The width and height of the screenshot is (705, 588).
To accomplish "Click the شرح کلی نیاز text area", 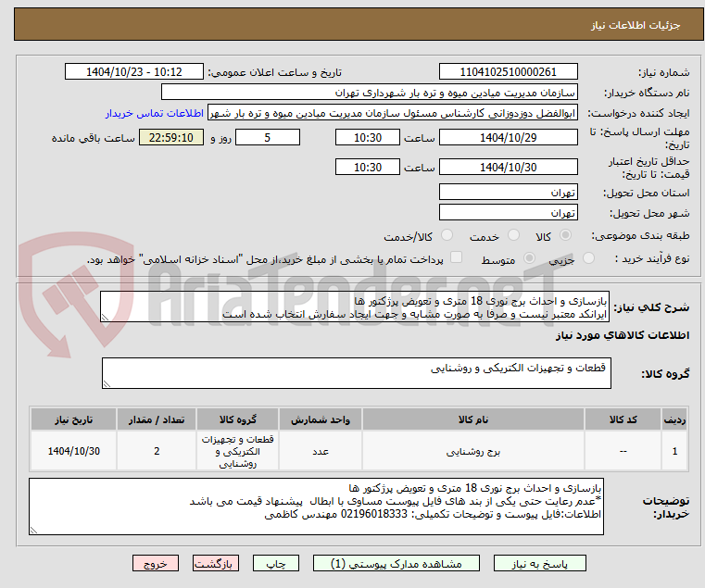I will click(355, 307).
